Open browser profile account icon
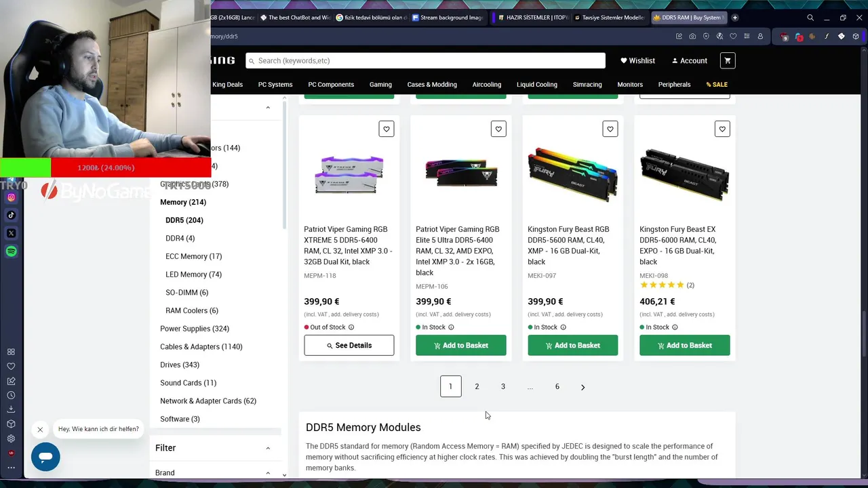Screen dimensions: 868x488 (x=760, y=36)
